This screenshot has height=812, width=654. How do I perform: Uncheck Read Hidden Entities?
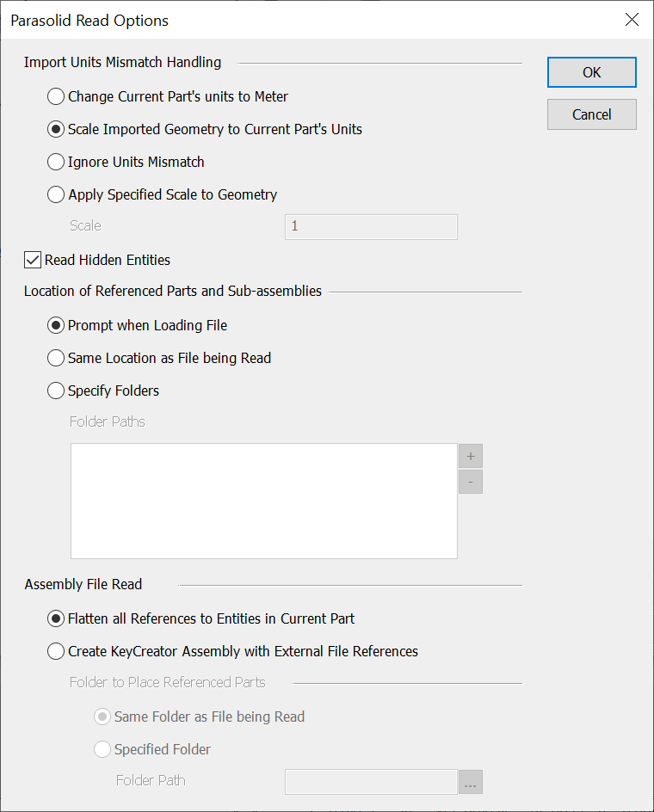point(32,260)
